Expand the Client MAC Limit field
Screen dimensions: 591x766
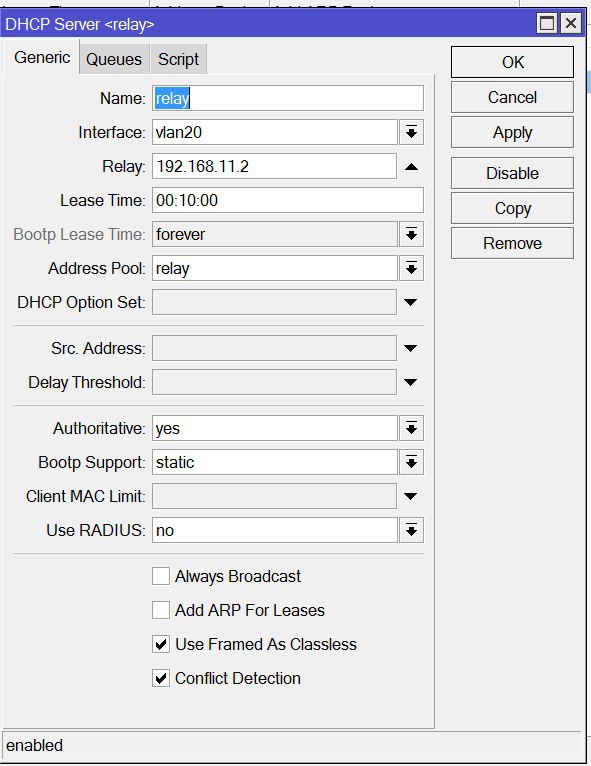coord(411,496)
